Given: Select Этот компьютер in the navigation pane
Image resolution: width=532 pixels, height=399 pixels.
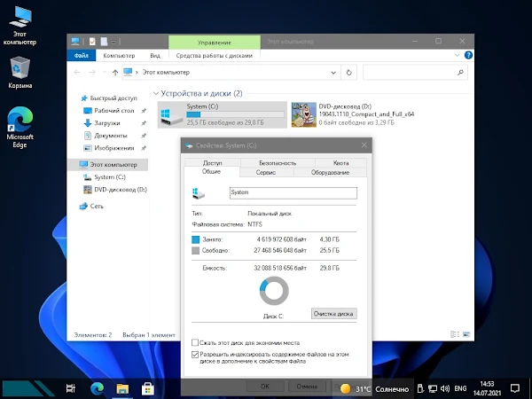Looking at the screenshot, I should [108, 165].
